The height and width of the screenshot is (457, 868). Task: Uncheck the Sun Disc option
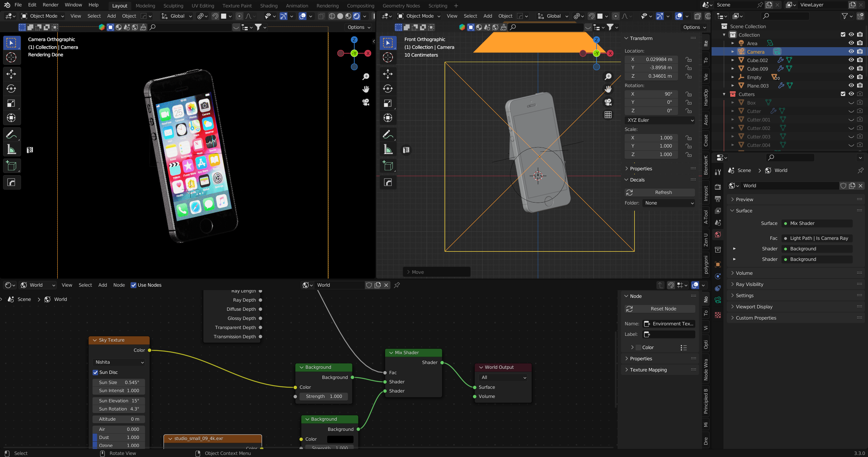coord(96,372)
